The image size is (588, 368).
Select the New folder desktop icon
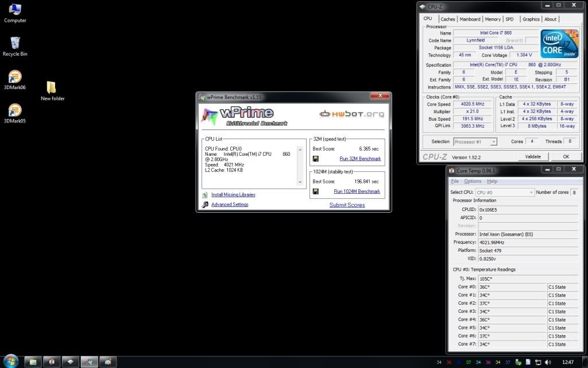pos(52,91)
